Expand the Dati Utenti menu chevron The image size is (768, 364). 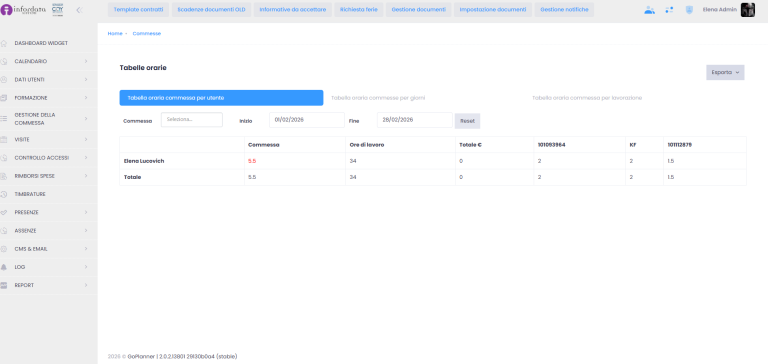pos(86,79)
